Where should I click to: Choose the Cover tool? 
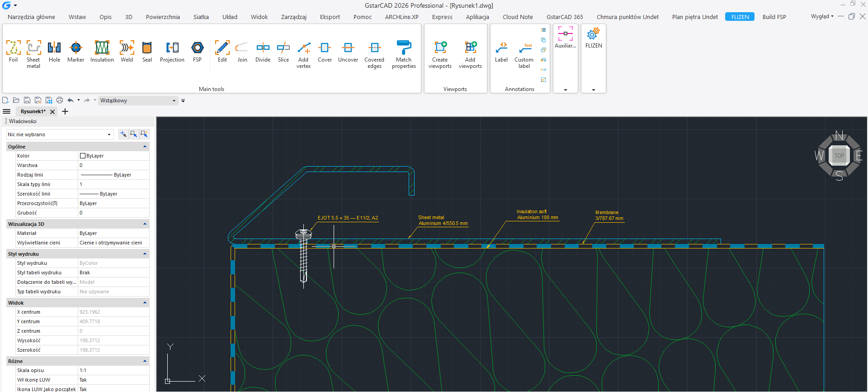[x=325, y=51]
